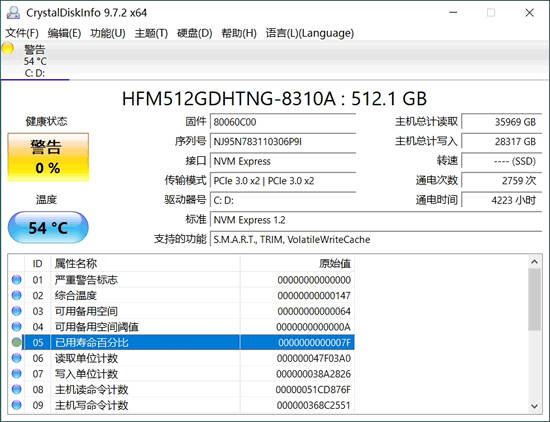This screenshot has width=550, height=422.
Task: Click the 健康状态 label
Action: click(46, 121)
